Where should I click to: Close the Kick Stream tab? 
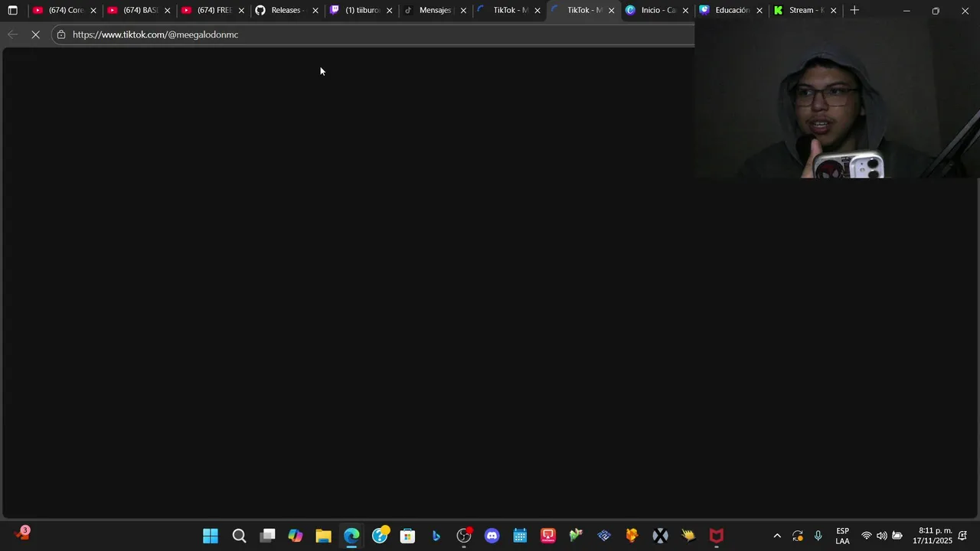tap(834, 11)
